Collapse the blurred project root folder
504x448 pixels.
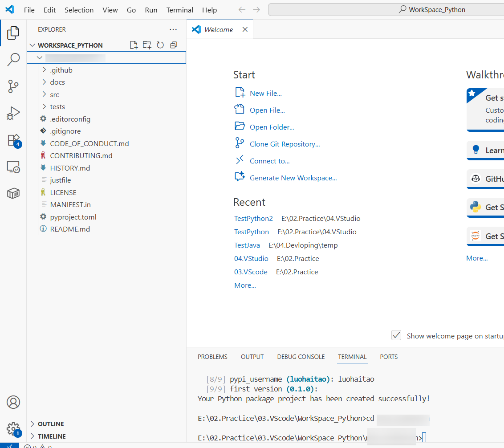(40, 57)
